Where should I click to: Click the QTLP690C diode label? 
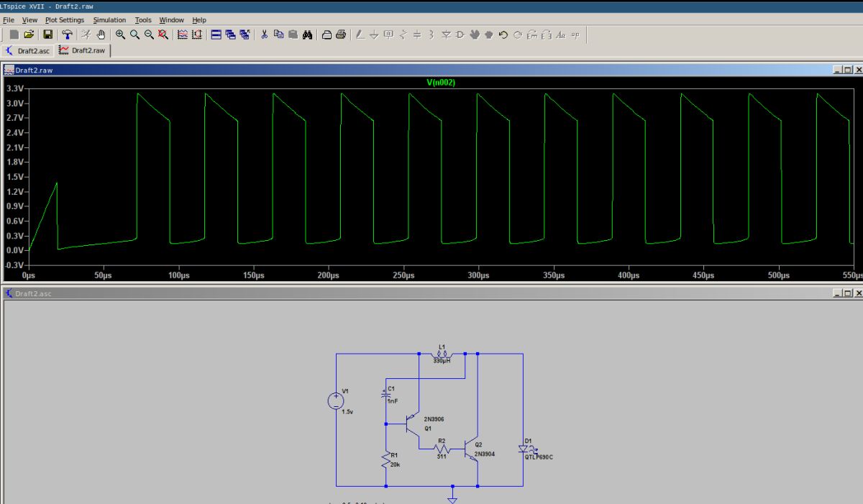(x=539, y=457)
